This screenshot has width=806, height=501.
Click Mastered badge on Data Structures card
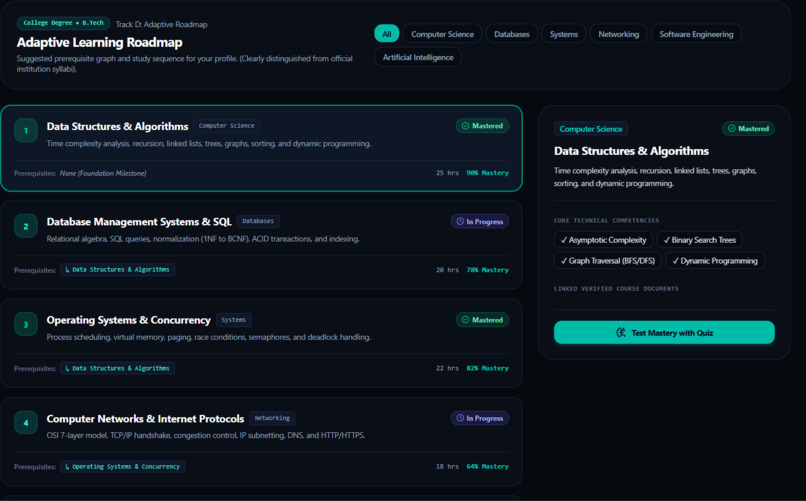[x=482, y=126]
